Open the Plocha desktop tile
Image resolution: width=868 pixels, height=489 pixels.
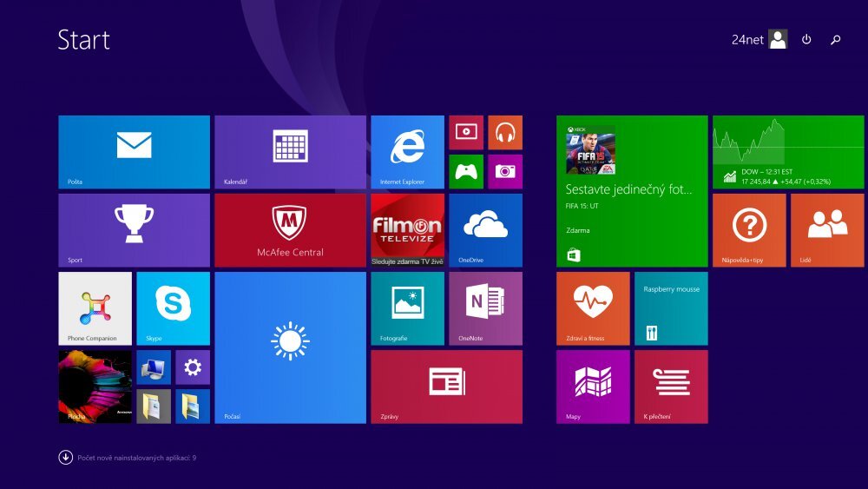[x=95, y=387]
